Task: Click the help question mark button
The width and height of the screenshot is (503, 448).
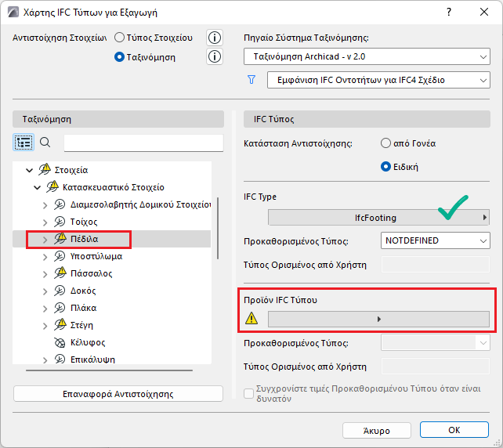Action: click(449, 13)
